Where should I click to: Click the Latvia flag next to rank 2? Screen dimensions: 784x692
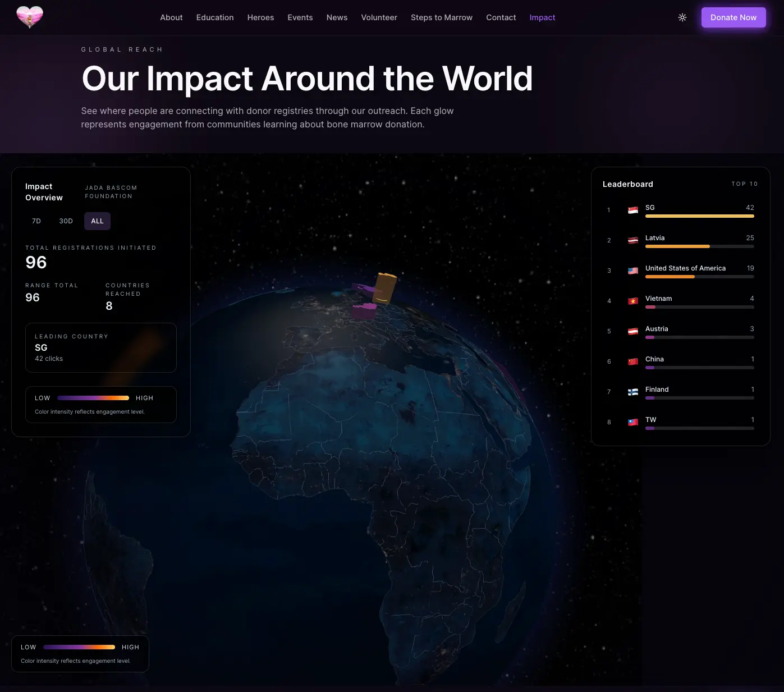633,240
